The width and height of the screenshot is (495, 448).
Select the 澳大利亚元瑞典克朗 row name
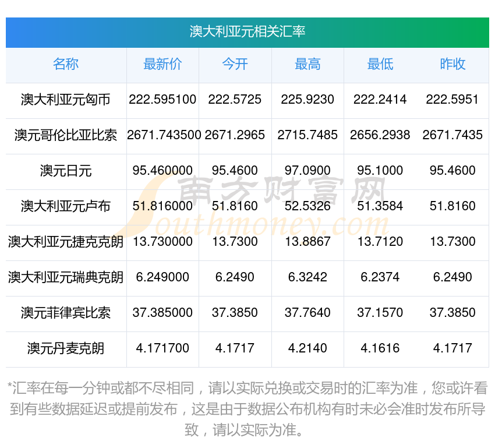(x=66, y=277)
